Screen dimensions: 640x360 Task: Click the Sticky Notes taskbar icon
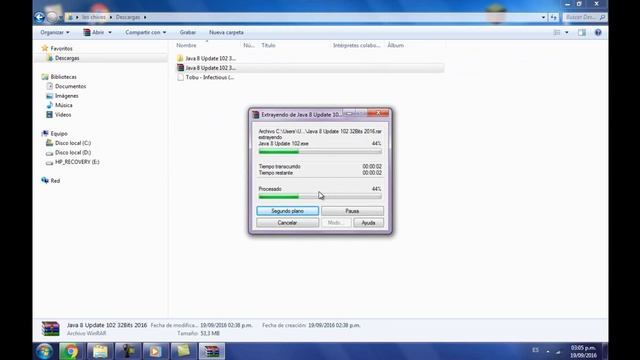(183, 351)
